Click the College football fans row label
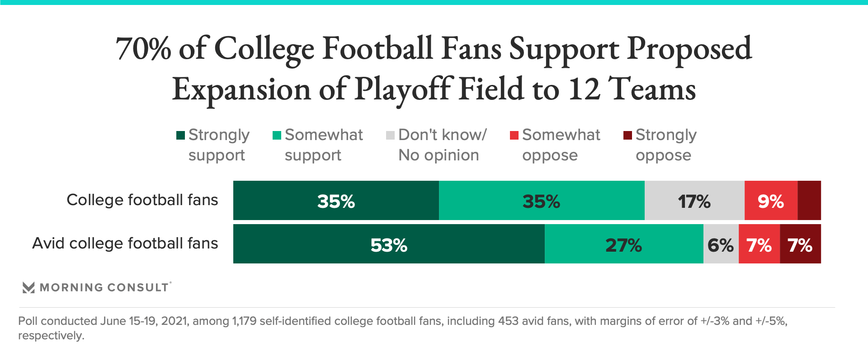The image size is (868, 347). tap(142, 200)
